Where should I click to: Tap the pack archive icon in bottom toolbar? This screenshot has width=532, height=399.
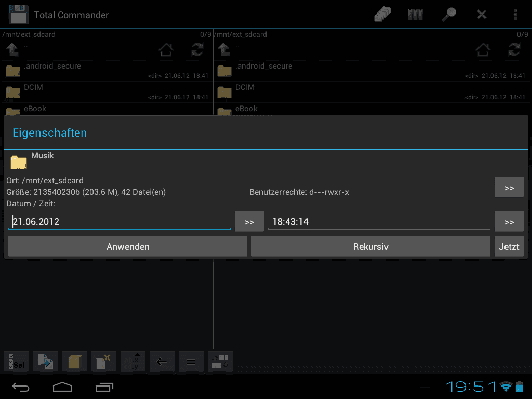tap(75, 362)
